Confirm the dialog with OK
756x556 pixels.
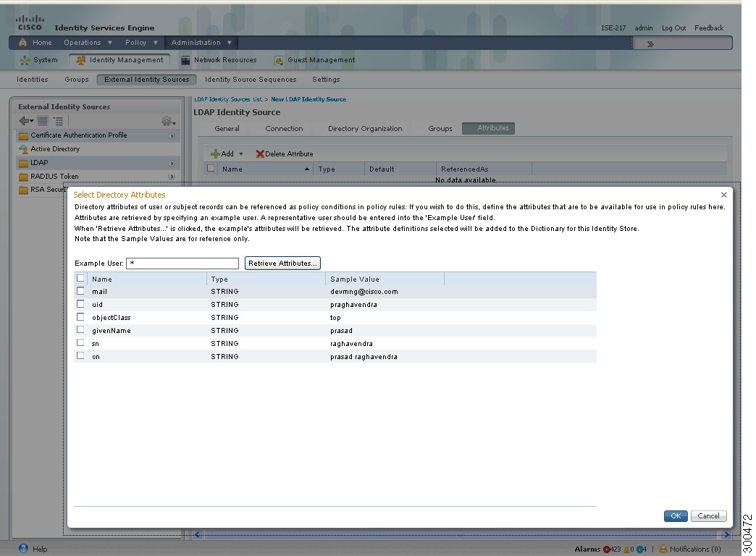[676, 515]
